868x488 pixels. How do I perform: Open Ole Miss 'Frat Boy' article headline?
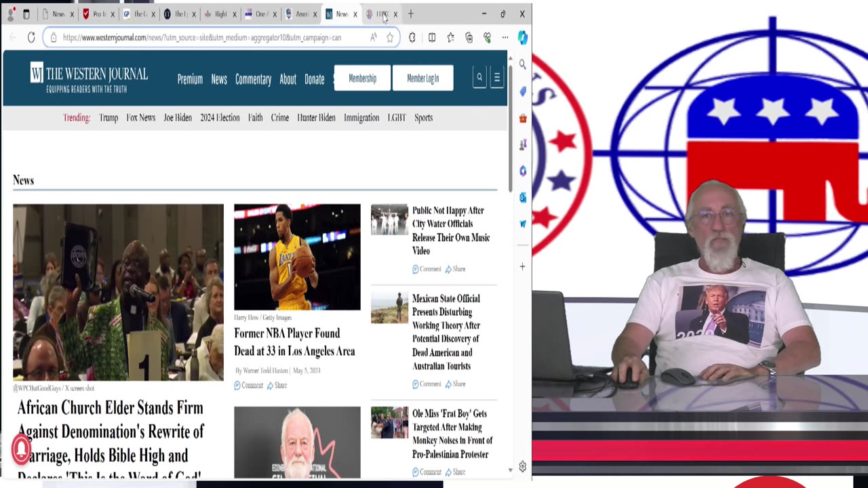[452, 434]
